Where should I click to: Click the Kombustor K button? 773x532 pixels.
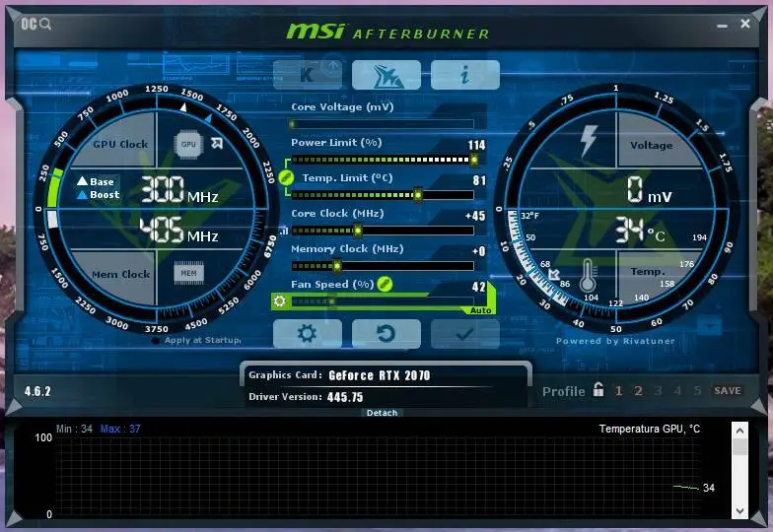pyautogui.click(x=308, y=75)
